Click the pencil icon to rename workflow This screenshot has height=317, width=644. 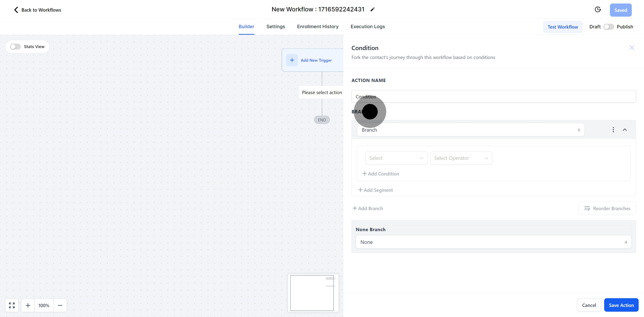(373, 9)
